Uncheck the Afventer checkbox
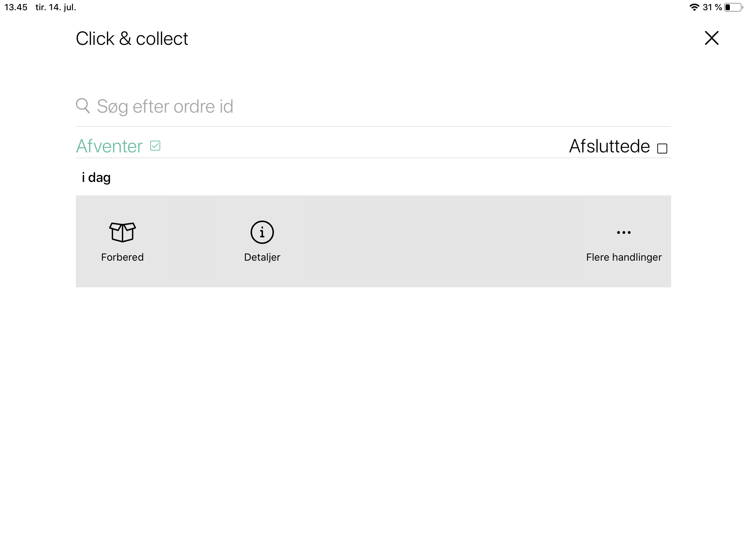The image size is (747, 560). [155, 146]
